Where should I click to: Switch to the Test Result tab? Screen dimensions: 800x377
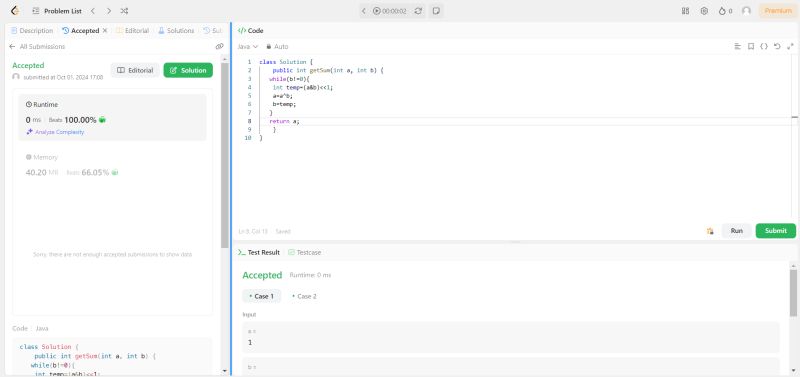tap(259, 253)
